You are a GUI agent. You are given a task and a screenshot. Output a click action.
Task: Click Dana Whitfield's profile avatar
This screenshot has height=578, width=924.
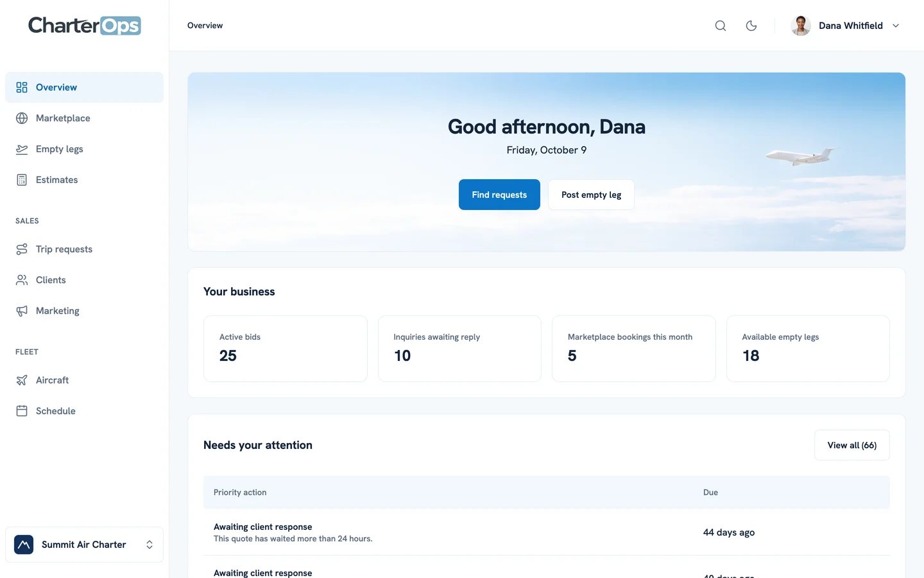point(801,26)
